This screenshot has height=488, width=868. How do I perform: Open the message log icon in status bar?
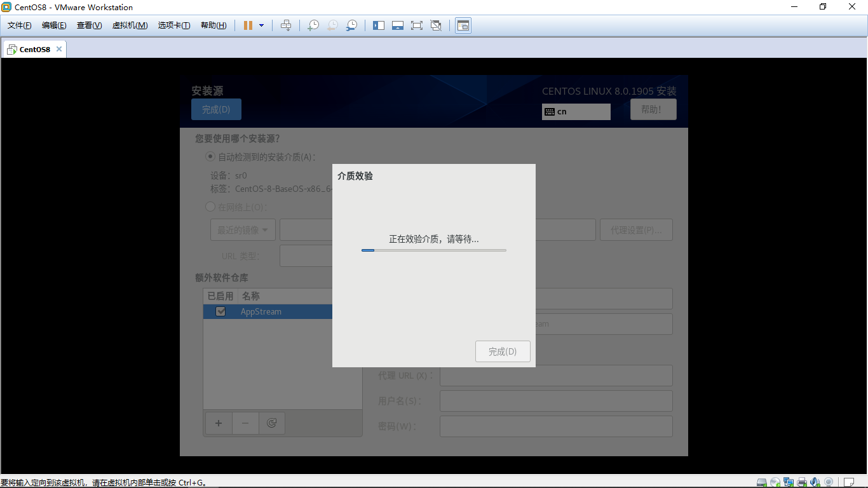click(x=849, y=482)
